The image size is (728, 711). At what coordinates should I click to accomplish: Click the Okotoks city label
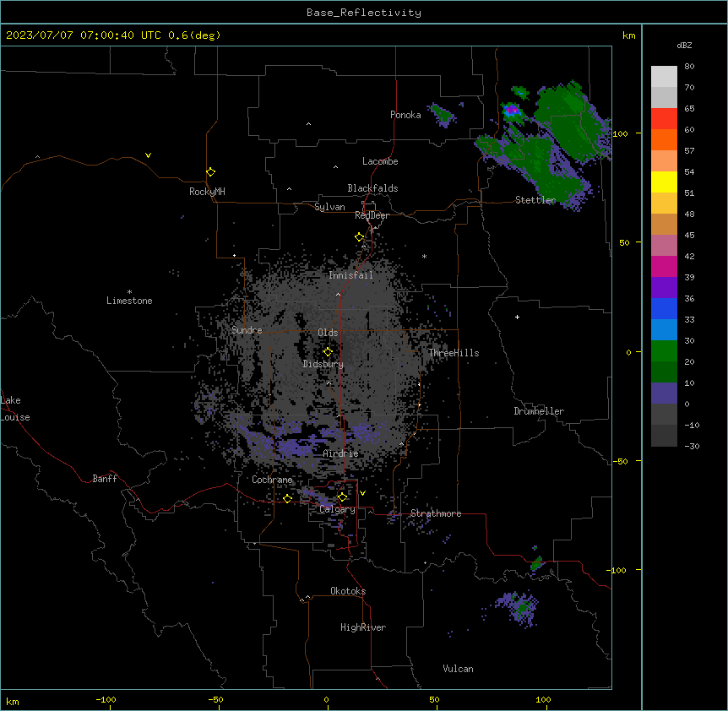[348, 591]
